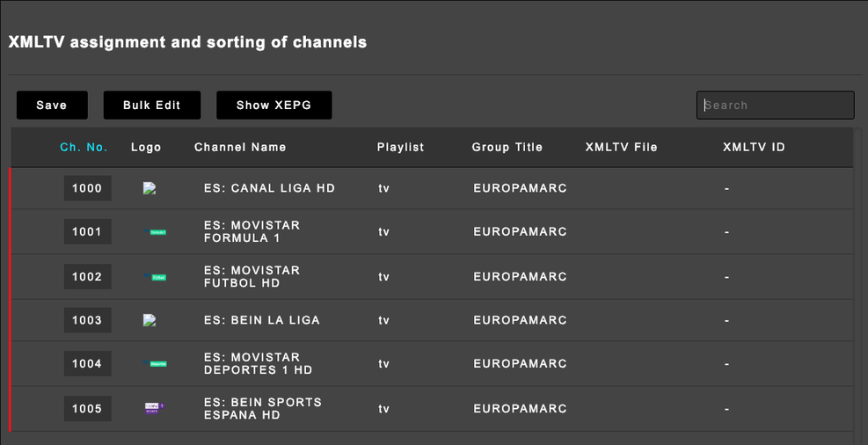The width and height of the screenshot is (868, 445).
Task: Open Bulk Edit mode
Action: pyautogui.click(x=152, y=106)
